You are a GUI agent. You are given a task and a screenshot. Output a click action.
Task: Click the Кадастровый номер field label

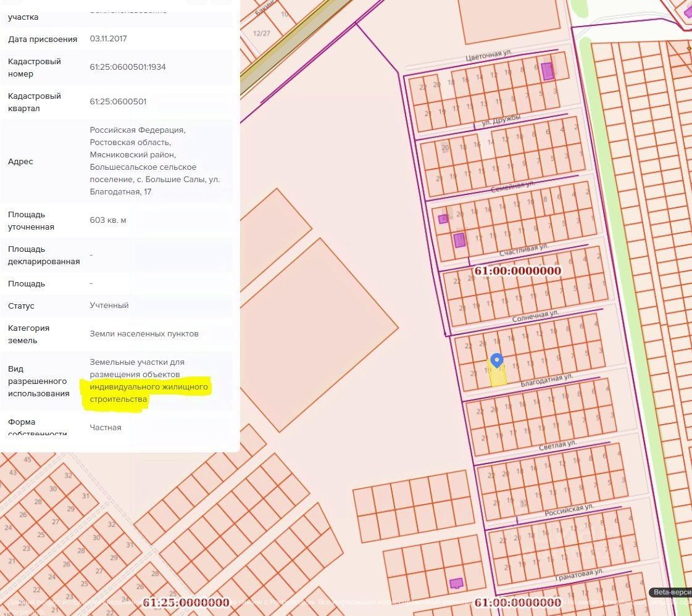(x=34, y=67)
